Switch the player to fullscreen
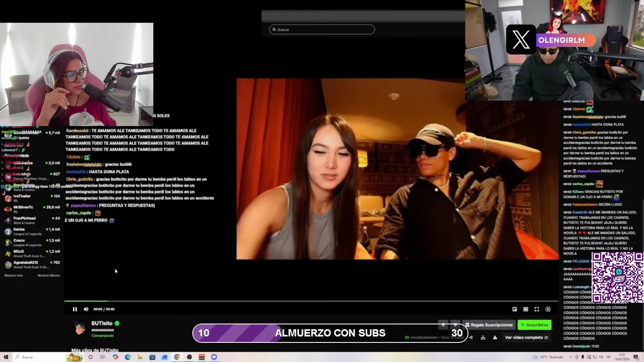Screen dimensions: 644x362 pyautogui.click(x=537, y=309)
